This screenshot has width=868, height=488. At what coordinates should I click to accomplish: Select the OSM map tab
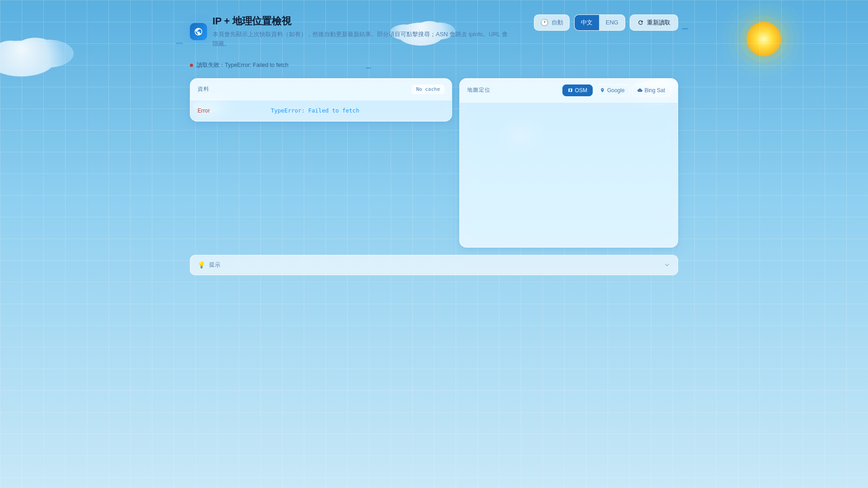(x=577, y=90)
